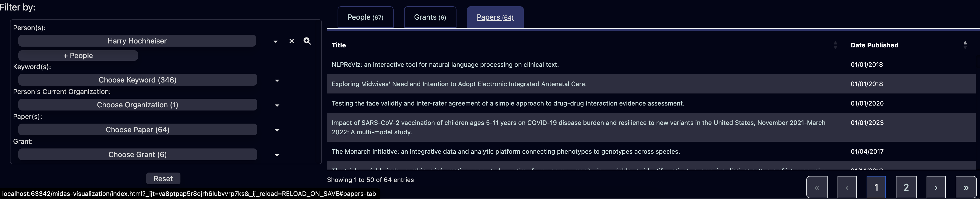Select the NLPReViz paper row

click(x=651, y=65)
